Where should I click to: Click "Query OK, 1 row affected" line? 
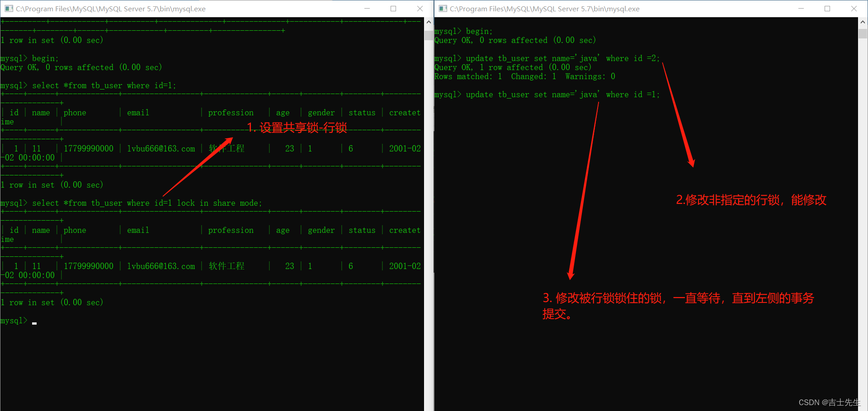(513, 67)
